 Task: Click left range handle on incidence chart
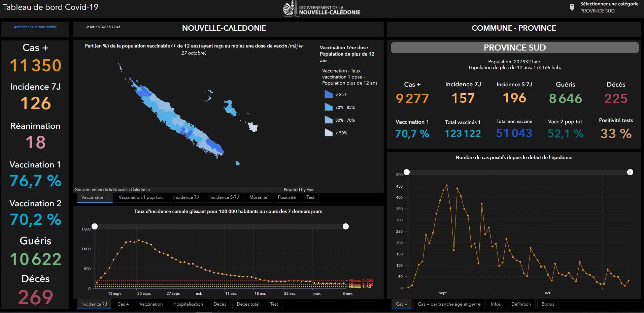point(95,226)
